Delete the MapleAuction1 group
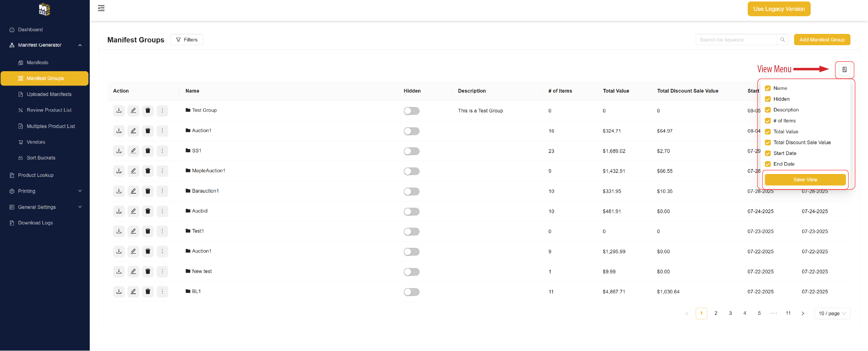 (x=148, y=171)
